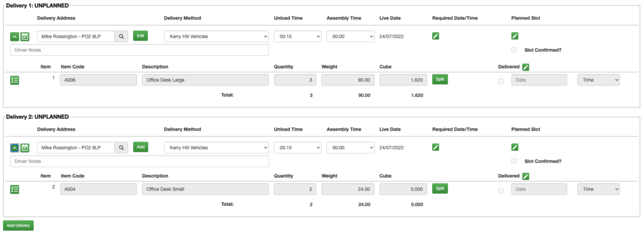Image resolution: width=644 pixels, height=234 pixels.
Task: Collapse Delivery 2 with the chevron icon
Action: pos(14,148)
